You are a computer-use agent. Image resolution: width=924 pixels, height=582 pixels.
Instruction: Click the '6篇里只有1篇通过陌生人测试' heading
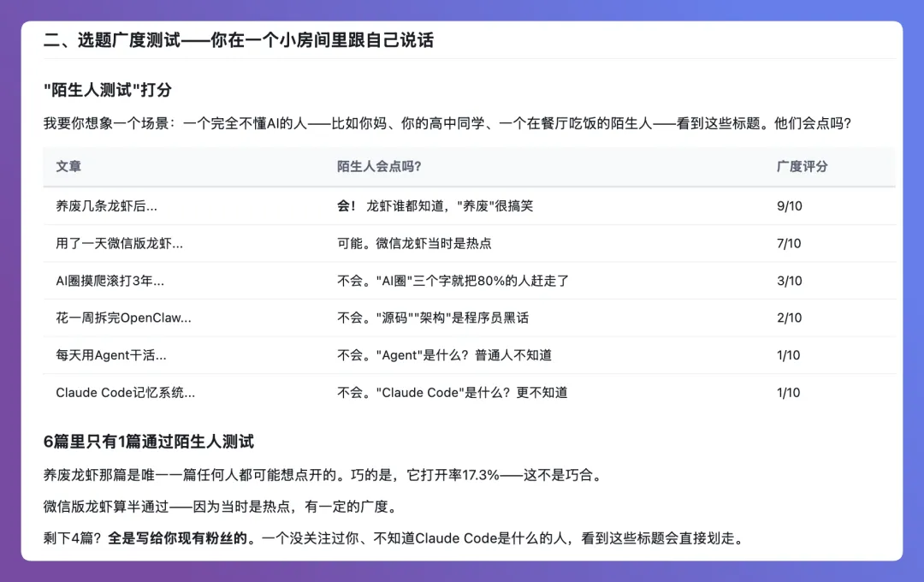point(149,442)
